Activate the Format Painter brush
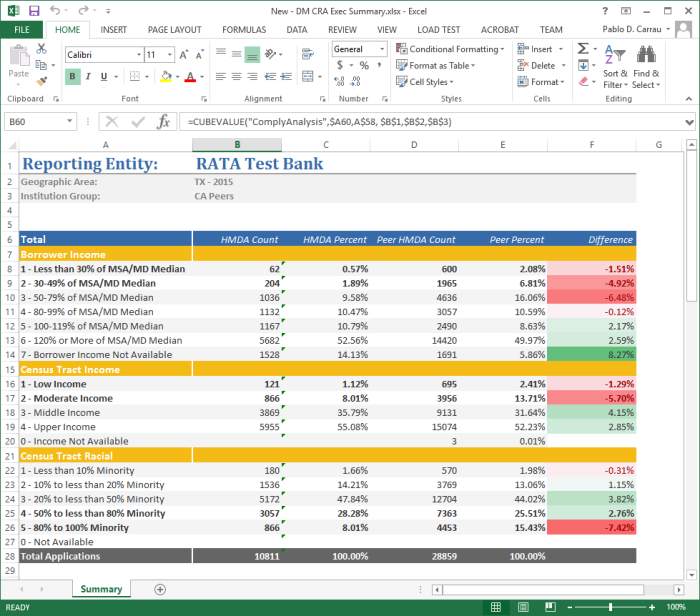The width and height of the screenshot is (700, 616). [42, 81]
